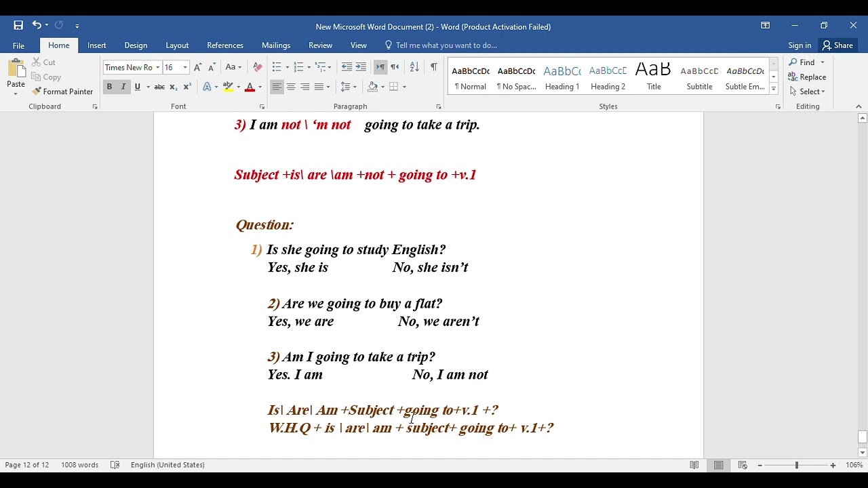Open the font size dropdown
This screenshot has width=868, height=488.
click(185, 68)
